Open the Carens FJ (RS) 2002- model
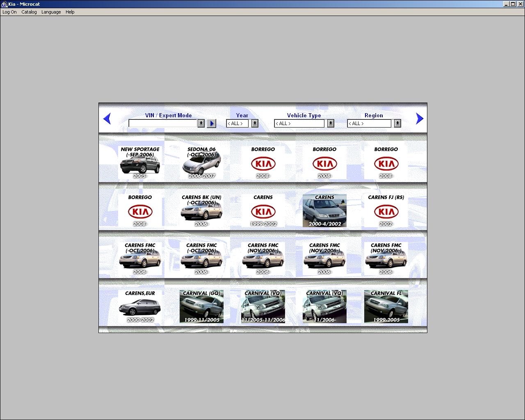The height and width of the screenshot is (420, 525). point(386,210)
